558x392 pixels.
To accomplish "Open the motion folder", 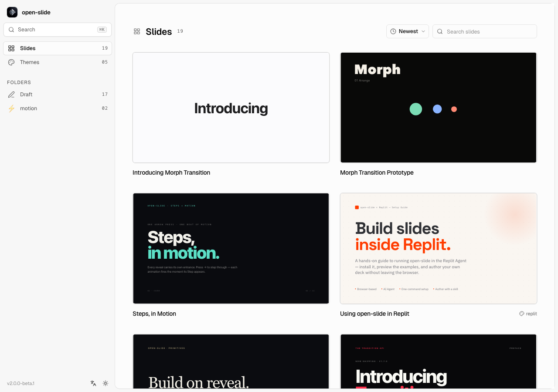I will [58, 108].
